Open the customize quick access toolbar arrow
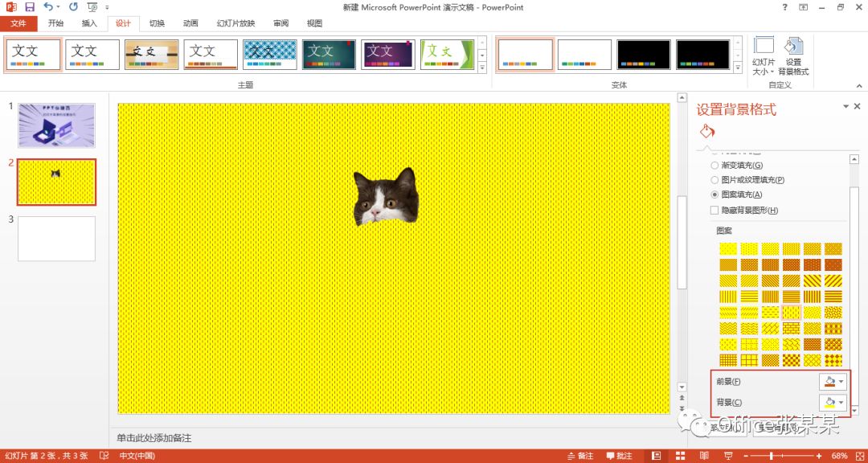This screenshot has height=463, width=868. pyautogui.click(x=107, y=7)
